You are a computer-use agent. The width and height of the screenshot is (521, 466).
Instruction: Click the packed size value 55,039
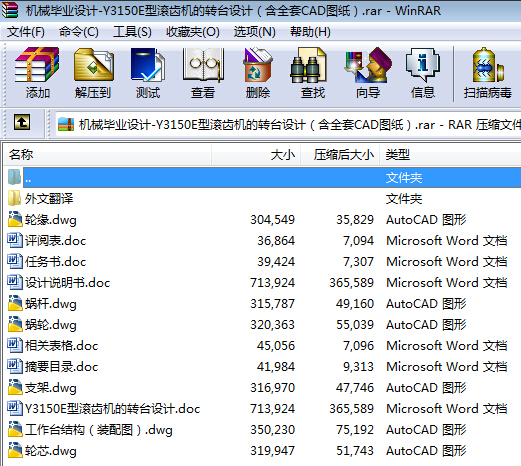pos(355,325)
